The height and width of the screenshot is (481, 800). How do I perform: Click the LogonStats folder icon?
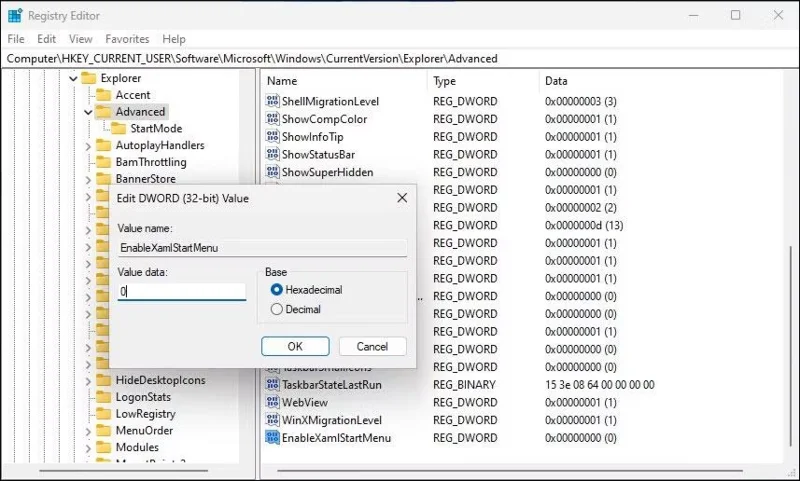pyautogui.click(x=104, y=397)
